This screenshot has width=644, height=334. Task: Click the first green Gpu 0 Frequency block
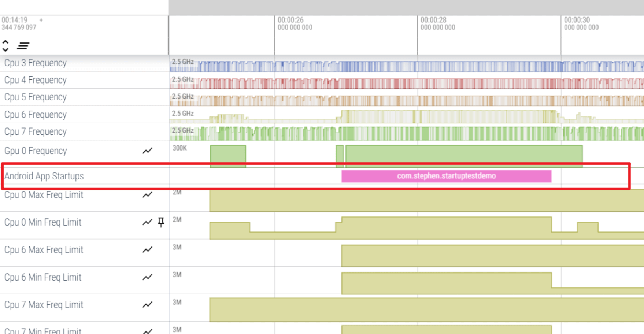pos(228,156)
